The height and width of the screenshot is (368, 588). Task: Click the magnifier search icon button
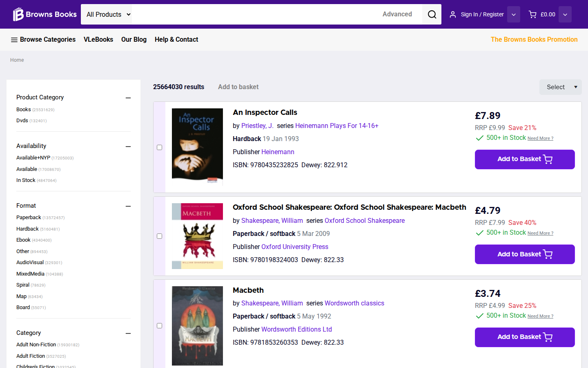coord(432,14)
